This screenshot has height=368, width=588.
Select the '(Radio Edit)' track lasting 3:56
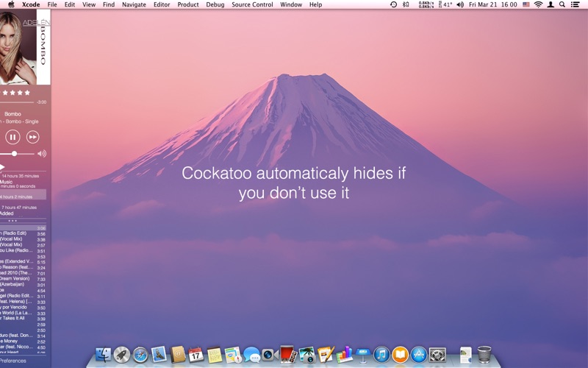pyautogui.click(x=23, y=233)
